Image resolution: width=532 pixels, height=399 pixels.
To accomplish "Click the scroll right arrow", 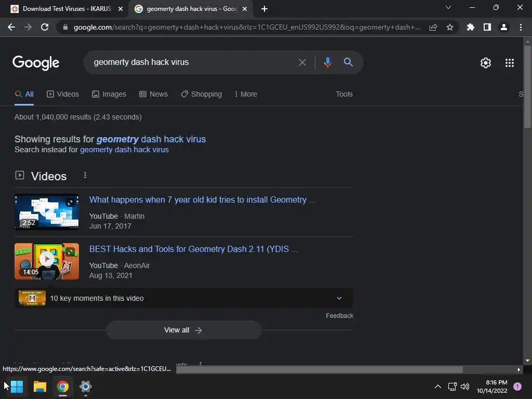I will [518, 369].
